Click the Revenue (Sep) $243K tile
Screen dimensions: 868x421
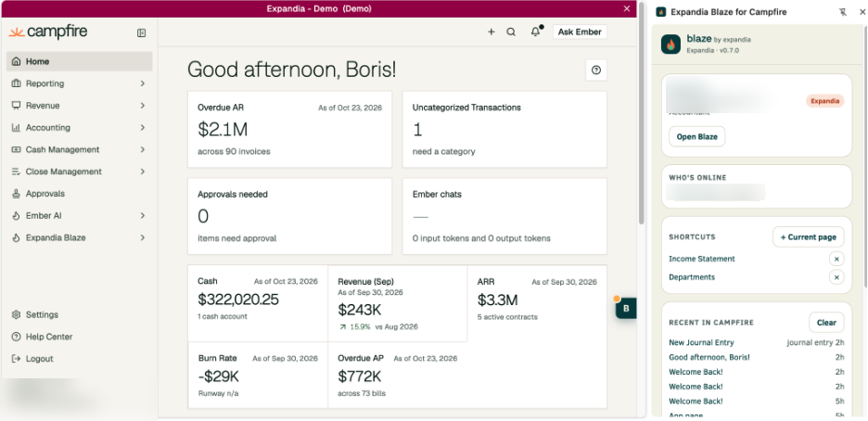[x=398, y=303]
